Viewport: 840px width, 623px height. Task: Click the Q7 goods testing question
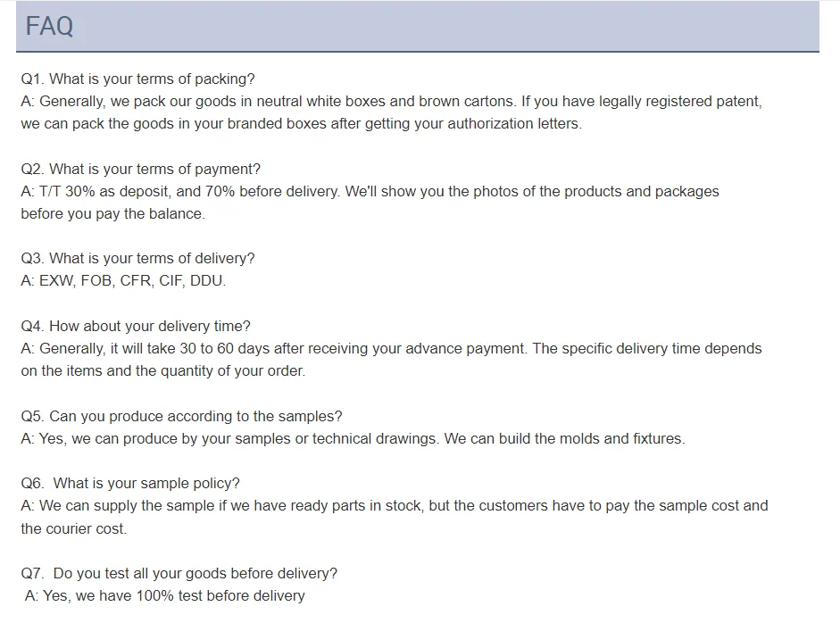point(179,573)
